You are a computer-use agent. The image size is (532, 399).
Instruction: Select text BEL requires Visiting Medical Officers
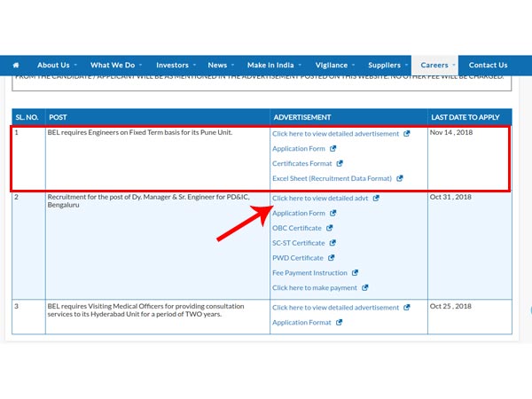(145, 310)
